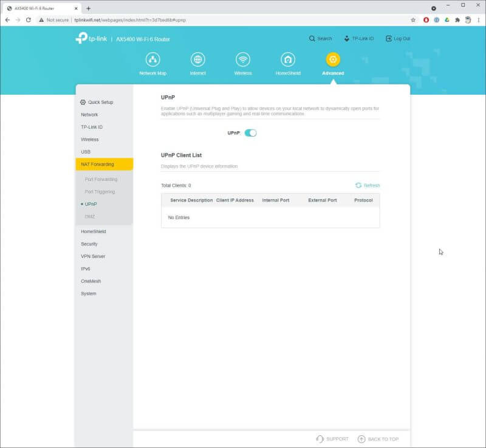Viewport: 486px width, 448px height.
Task: Click the No Entries table text
Action: pos(179,217)
